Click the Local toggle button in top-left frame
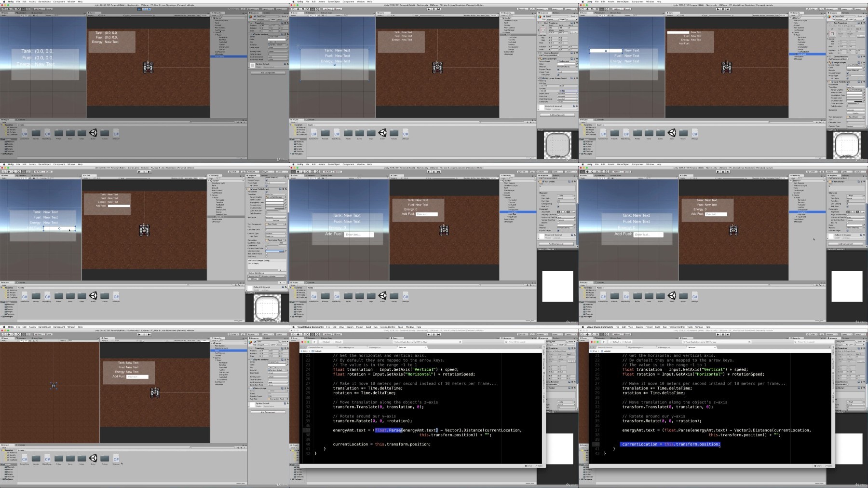 [x=48, y=9]
